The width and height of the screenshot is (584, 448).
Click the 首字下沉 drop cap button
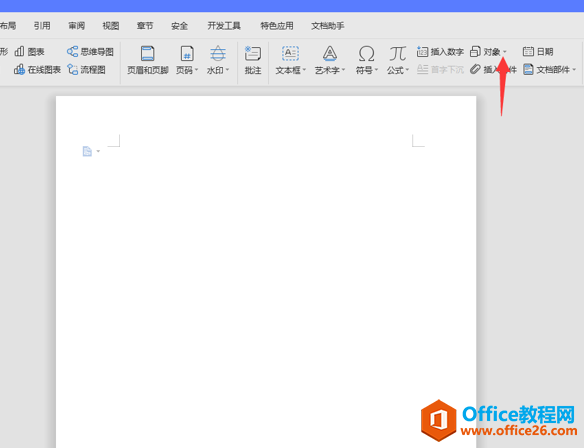(440, 69)
